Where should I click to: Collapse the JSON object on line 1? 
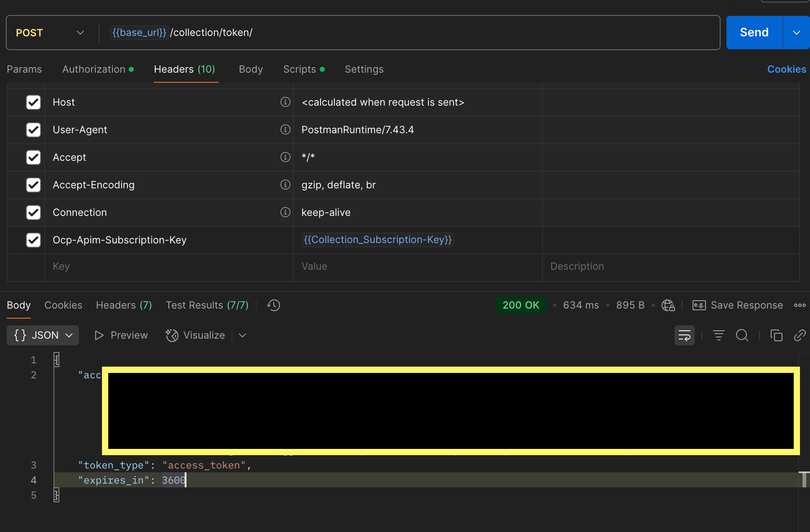56,360
